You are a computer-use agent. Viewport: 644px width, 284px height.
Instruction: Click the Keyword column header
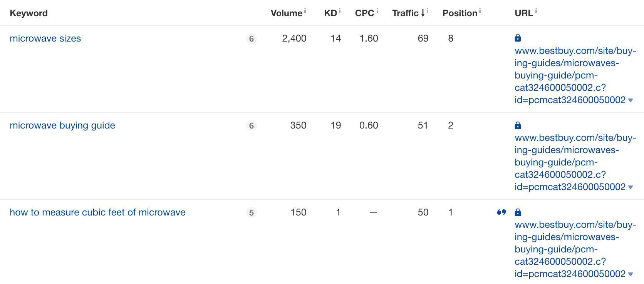point(29,13)
